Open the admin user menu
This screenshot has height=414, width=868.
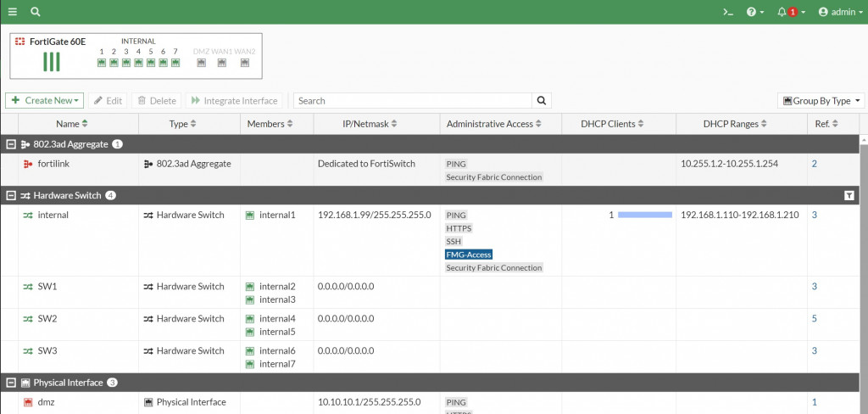840,12
